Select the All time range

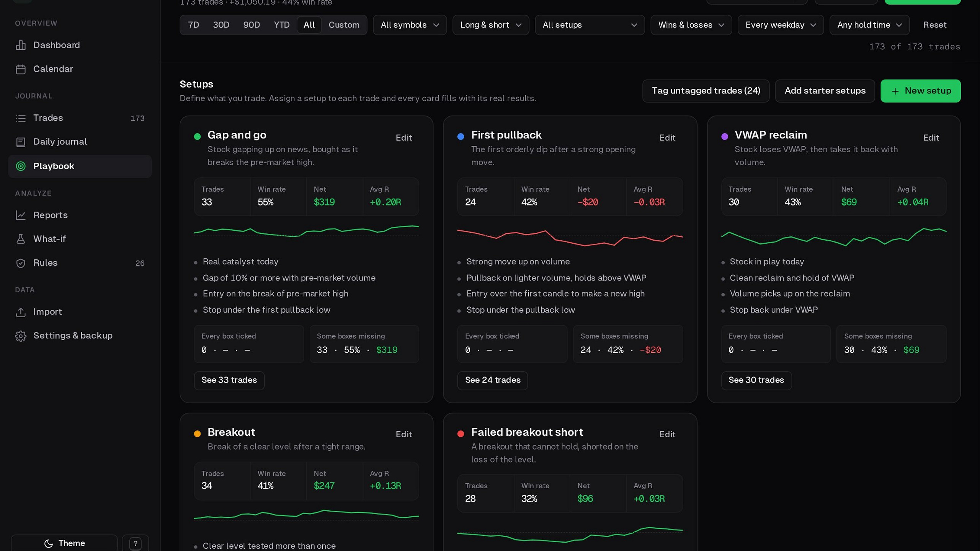click(309, 25)
